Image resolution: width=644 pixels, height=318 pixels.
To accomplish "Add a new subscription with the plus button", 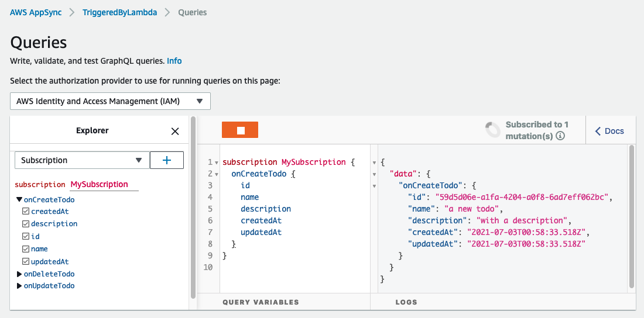I will click(x=167, y=160).
